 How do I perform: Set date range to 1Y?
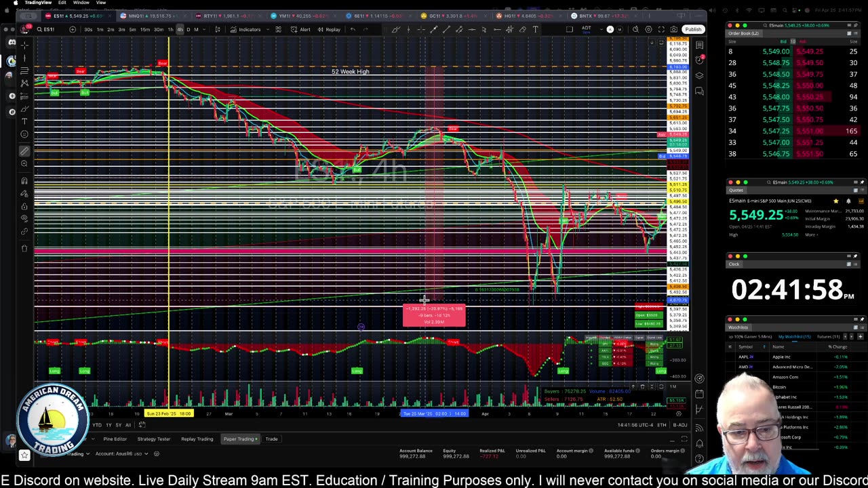click(108, 425)
